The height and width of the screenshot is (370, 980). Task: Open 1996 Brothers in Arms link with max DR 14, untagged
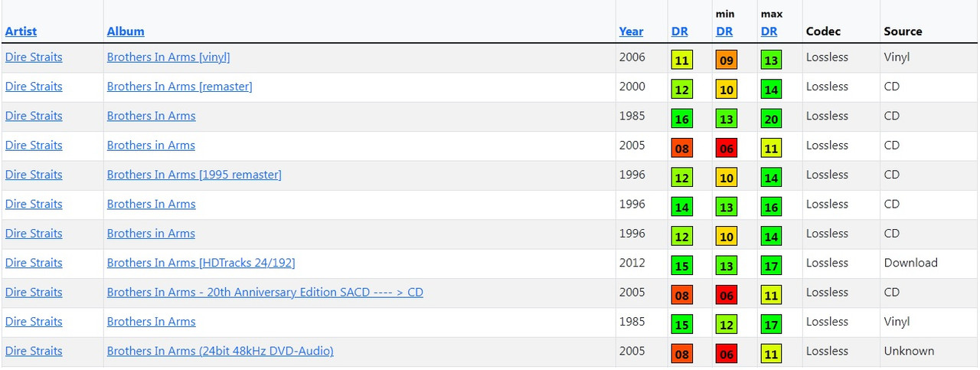[x=151, y=234]
